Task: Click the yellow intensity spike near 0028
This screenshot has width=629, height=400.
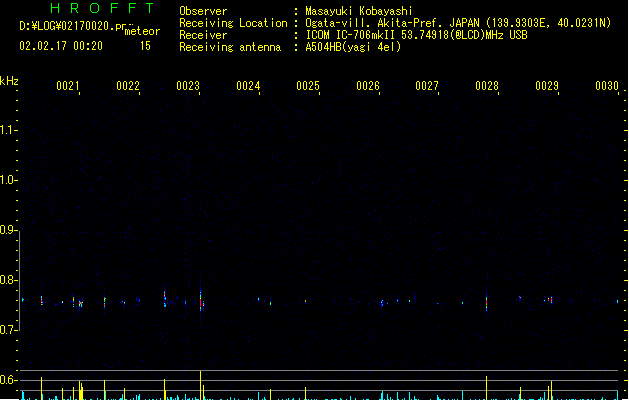Action: [487, 388]
